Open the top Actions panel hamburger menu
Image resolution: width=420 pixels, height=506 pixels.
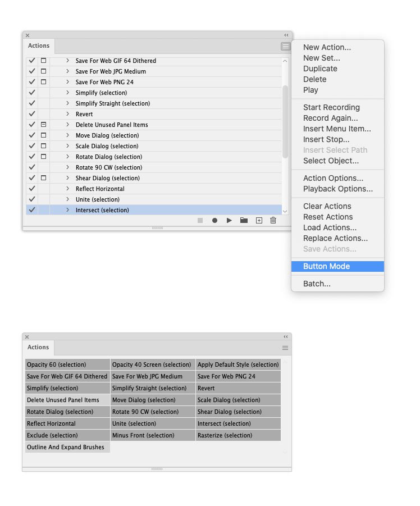[285, 47]
